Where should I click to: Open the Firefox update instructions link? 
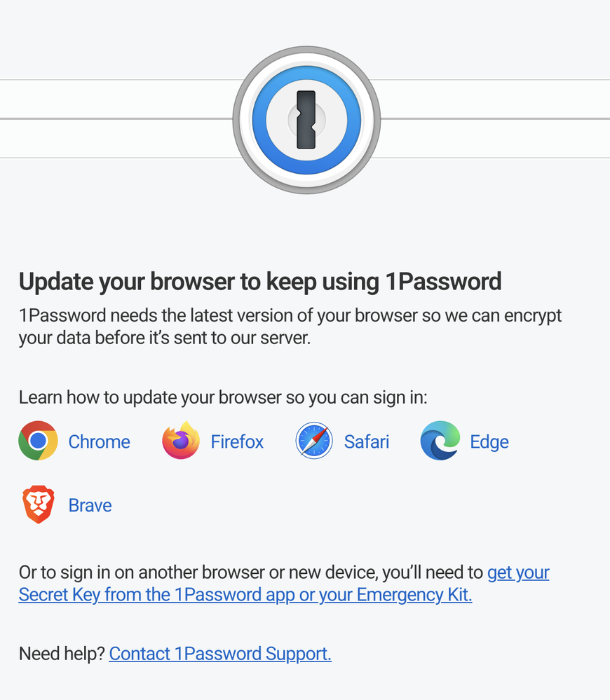[x=237, y=441]
